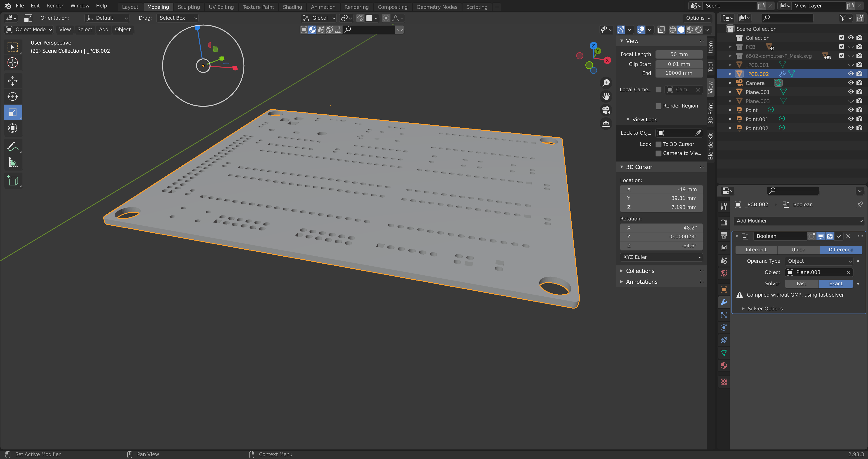Choose the Fast solver button
The width and height of the screenshot is (868, 459).
pyautogui.click(x=801, y=283)
